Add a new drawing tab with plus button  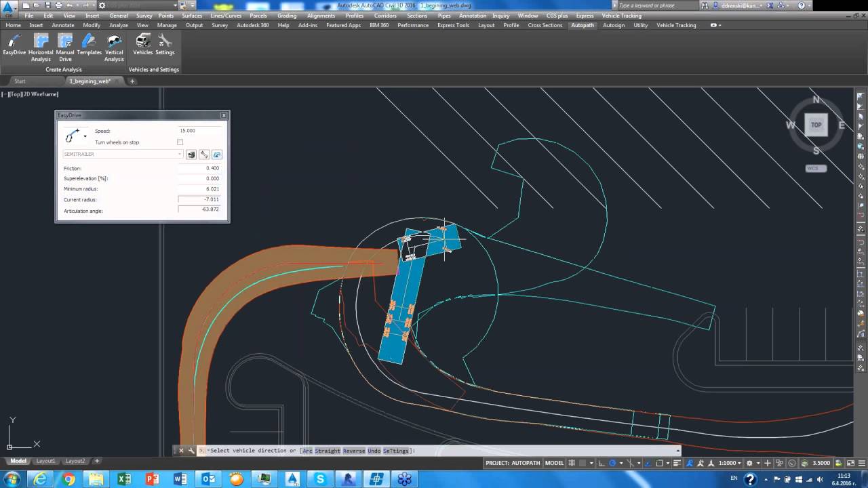(132, 81)
